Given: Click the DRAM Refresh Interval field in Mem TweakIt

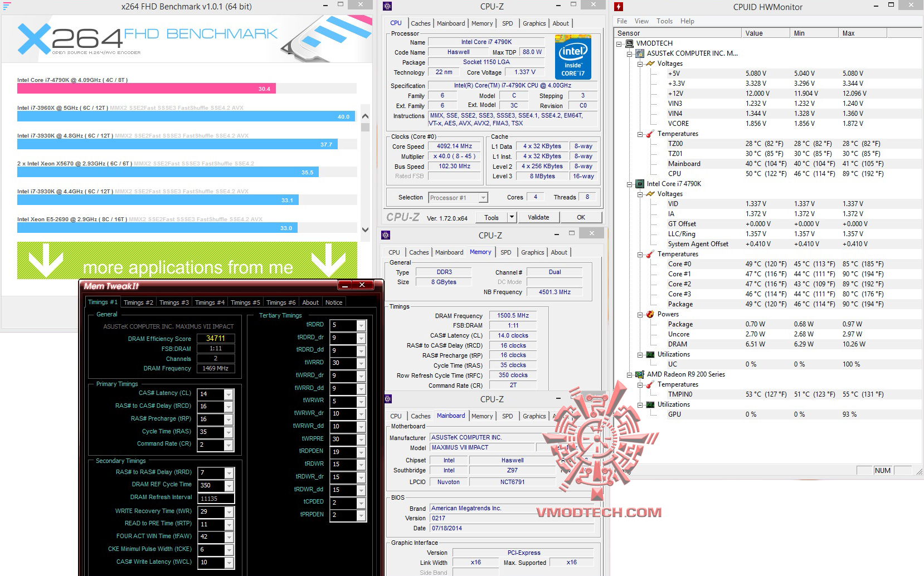Looking at the screenshot, I should click(217, 499).
